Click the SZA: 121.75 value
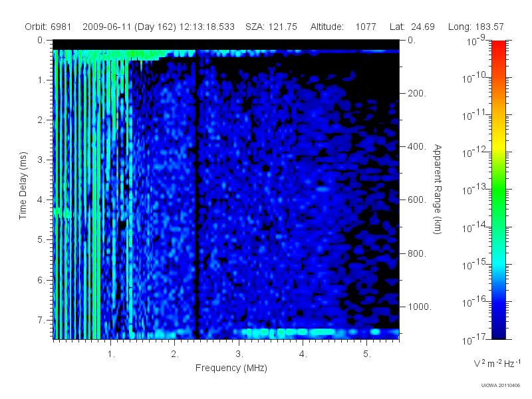Screen dimensions: 532x399 pos(271,27)
